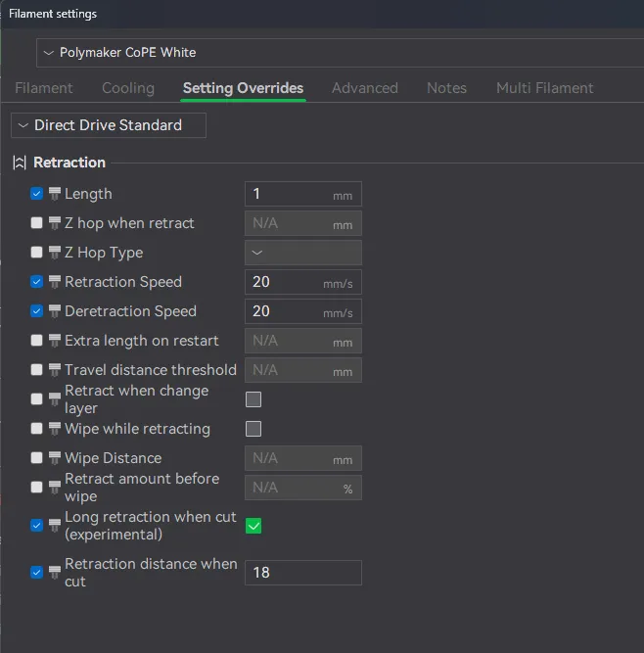Click the Filament settings window title
The image size is (644, 653).
click(x=53, y=14)
